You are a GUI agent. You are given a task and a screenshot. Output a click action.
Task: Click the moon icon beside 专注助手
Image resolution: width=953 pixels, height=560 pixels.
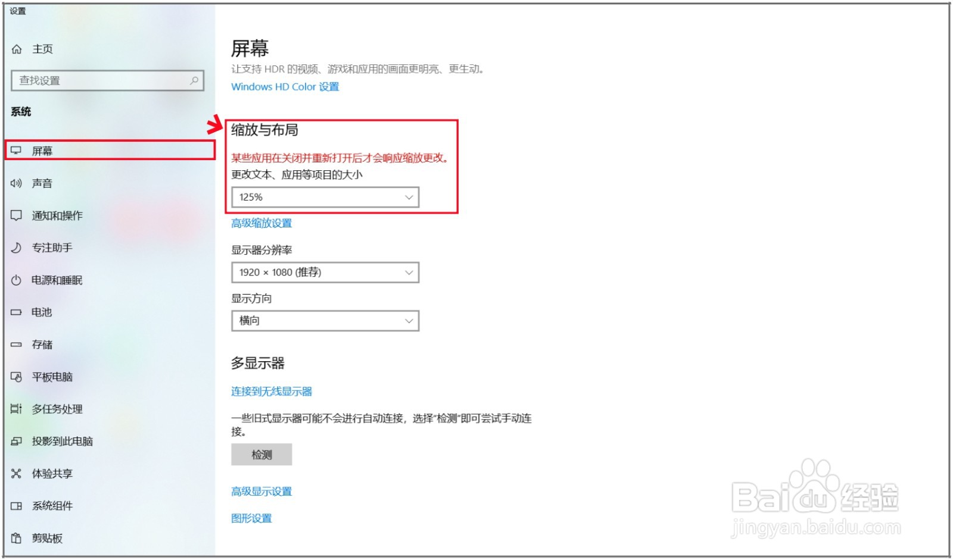tap(17, 248)
